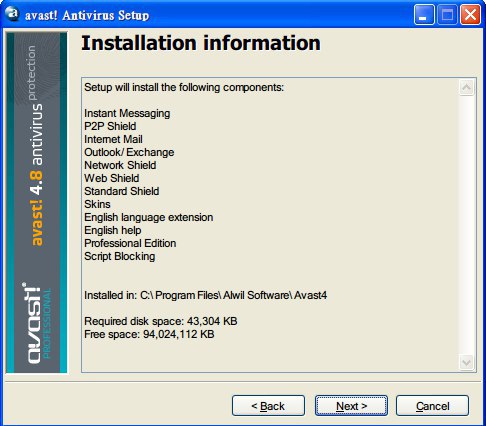Click scrollbar up arrow in components list
Image resolution: width=486 pixels, height=426 pixels.
(466, 88)
